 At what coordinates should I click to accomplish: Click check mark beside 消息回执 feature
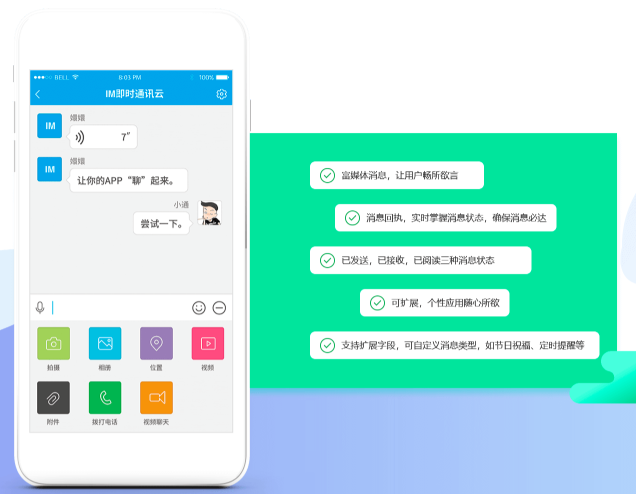pos(352,218)
